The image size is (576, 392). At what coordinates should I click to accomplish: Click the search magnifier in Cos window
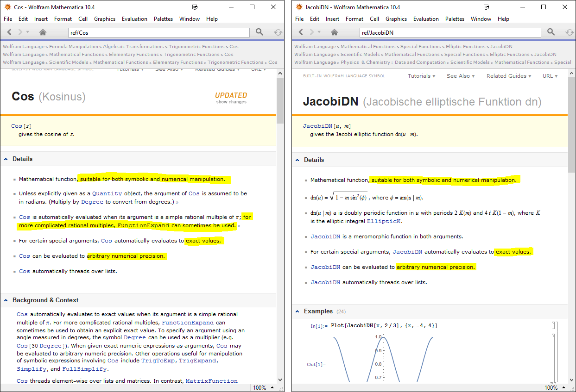(x=260, y=32)
